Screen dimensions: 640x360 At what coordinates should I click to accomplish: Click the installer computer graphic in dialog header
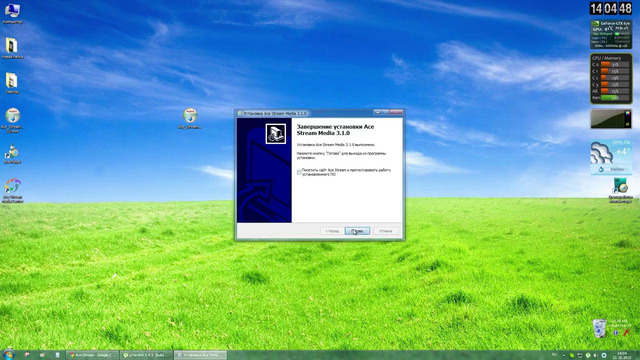(x=276, y=133)
